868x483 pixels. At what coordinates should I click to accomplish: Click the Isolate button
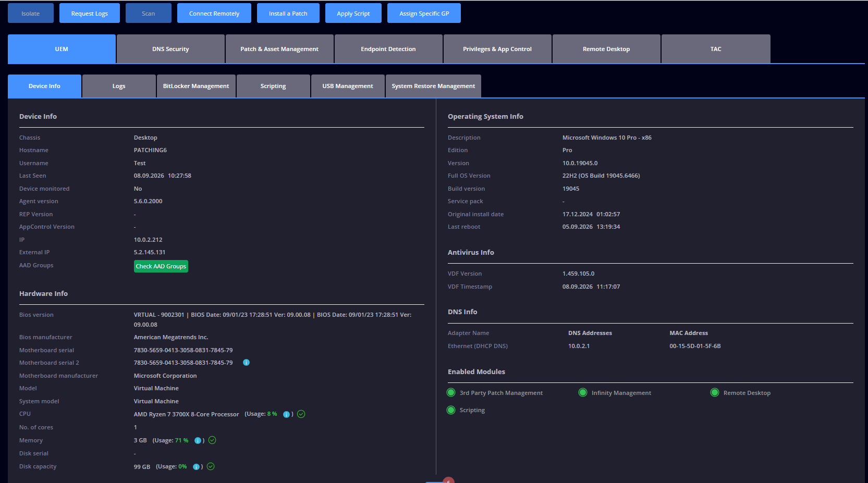tap(31, 13)
